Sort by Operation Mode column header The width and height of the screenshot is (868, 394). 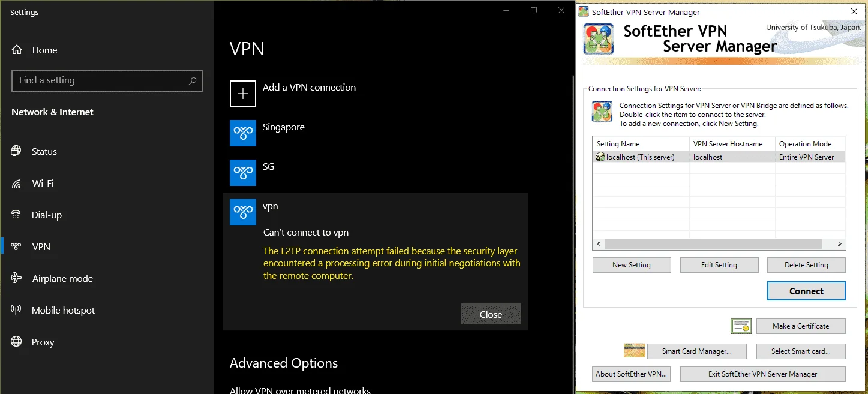(810, 144)
